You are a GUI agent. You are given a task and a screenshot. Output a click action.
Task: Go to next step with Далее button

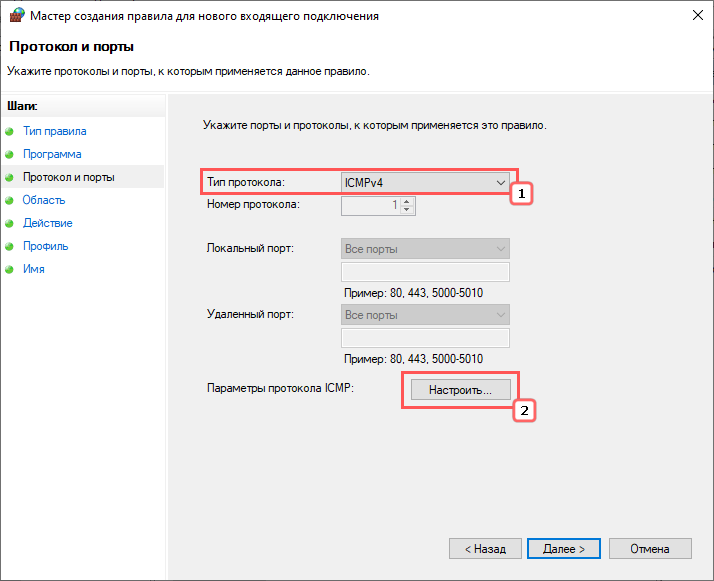(x=563, y=549)
